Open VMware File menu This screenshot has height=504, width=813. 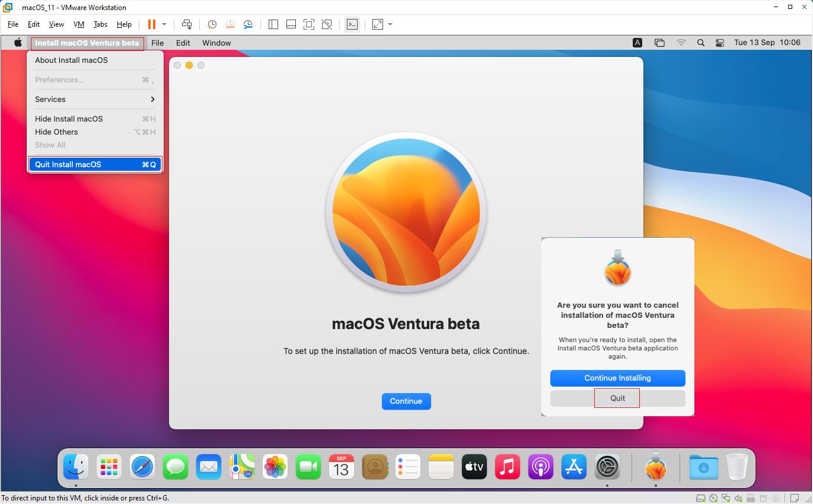tap(13, 24)
